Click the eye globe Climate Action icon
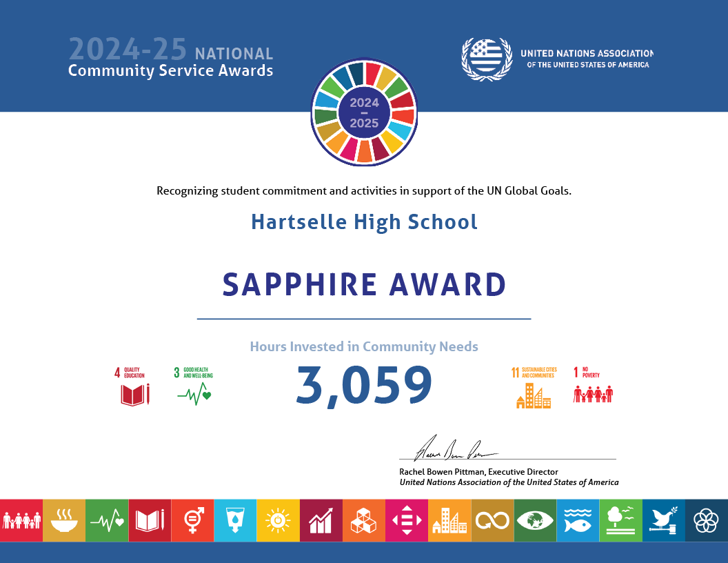This screenshot has width=728, height=563. coord(536,520)
